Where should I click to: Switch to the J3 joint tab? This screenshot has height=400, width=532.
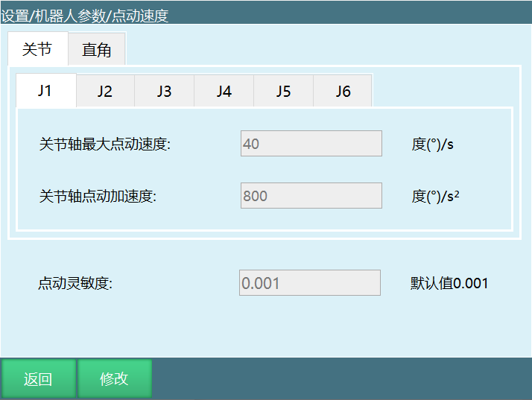pyautogui.click(x=164, y=92)
